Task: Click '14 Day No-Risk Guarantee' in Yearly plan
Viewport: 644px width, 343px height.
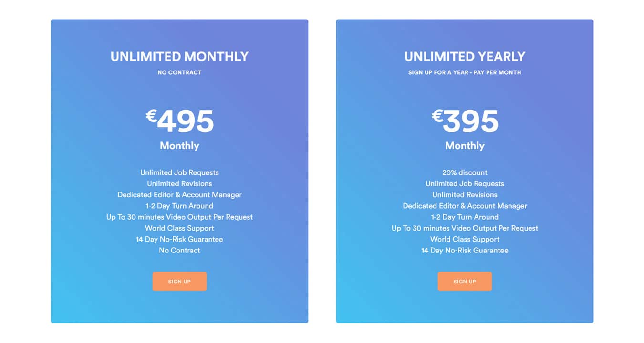Action: coord(465,250)
